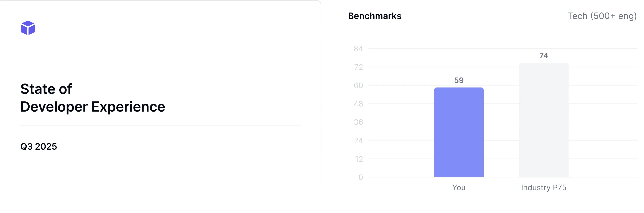Viewport: 644px width, 213px height.
Task: Click the gray Industry P75 bar
Action: (x=543, y=120)
